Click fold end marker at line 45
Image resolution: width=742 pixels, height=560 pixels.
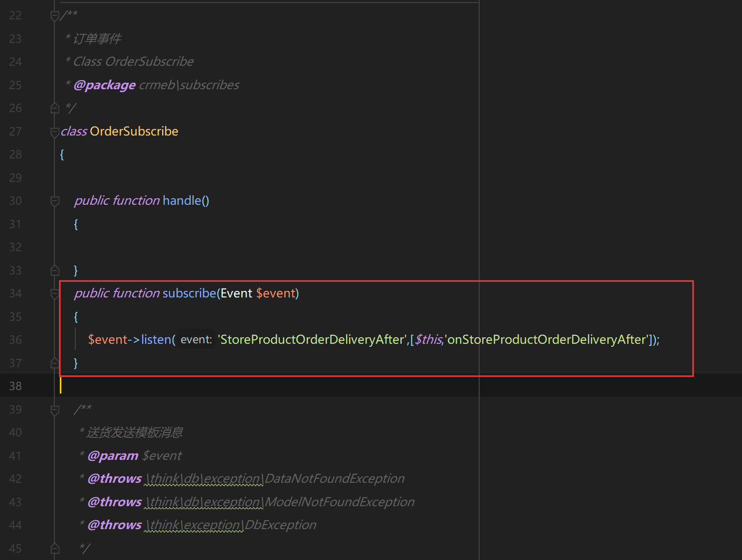coord(55,549)
